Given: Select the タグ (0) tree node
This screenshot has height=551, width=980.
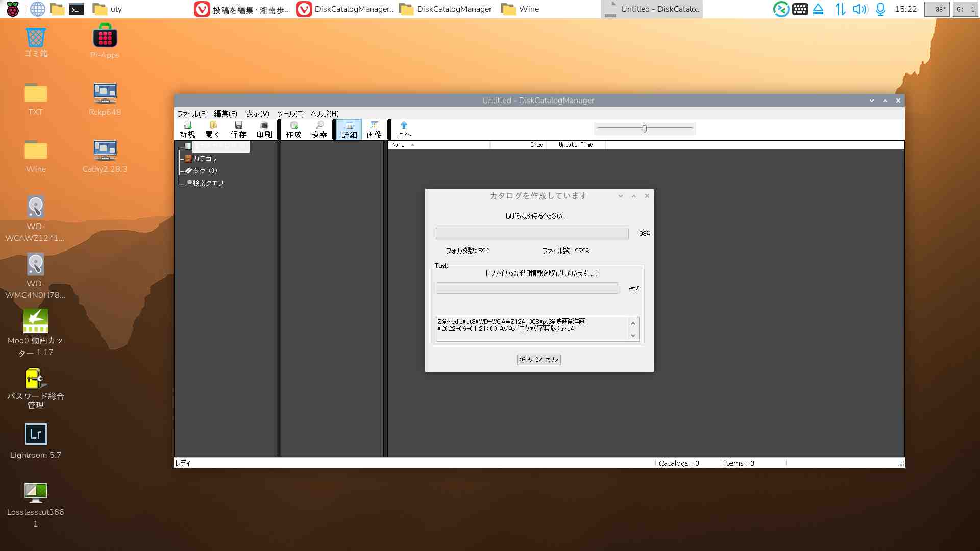Looking at the screenshot, I should tap(205, 171).
